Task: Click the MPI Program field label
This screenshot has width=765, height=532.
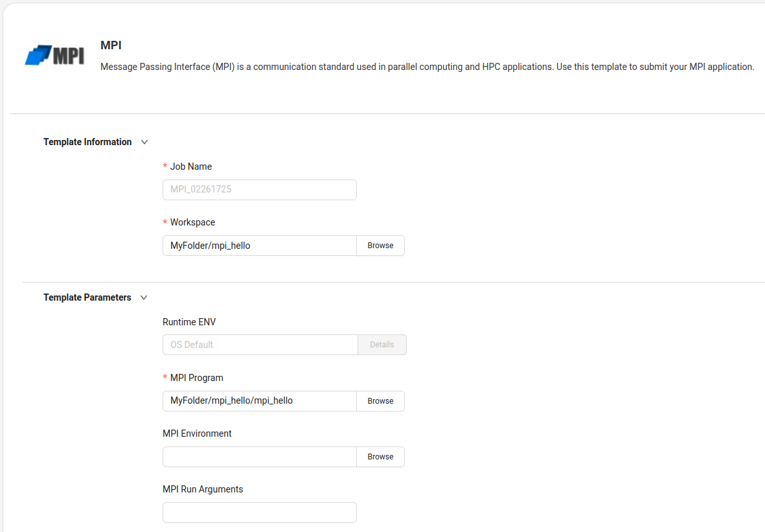Action: pyautogui.click(x=196, y=378)
